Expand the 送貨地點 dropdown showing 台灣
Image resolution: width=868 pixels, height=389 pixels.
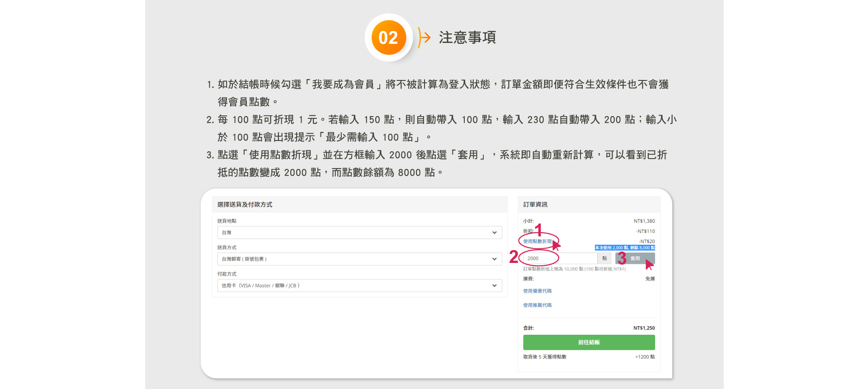(x=359, y=233)
